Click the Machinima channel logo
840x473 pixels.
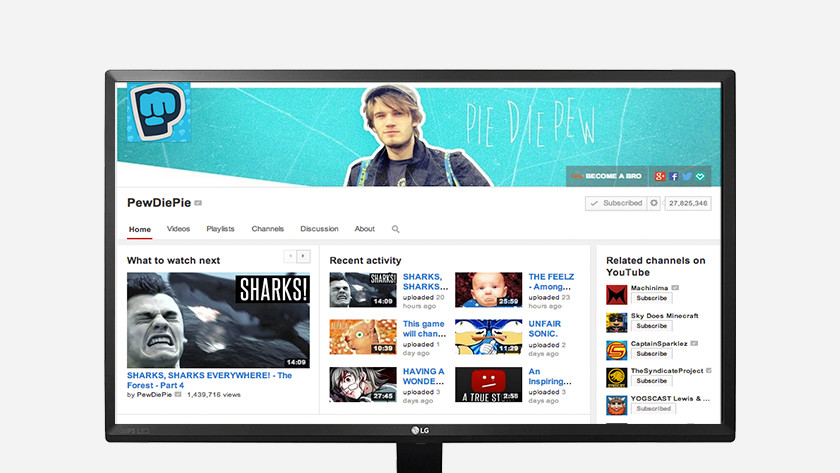coord(617,295)
